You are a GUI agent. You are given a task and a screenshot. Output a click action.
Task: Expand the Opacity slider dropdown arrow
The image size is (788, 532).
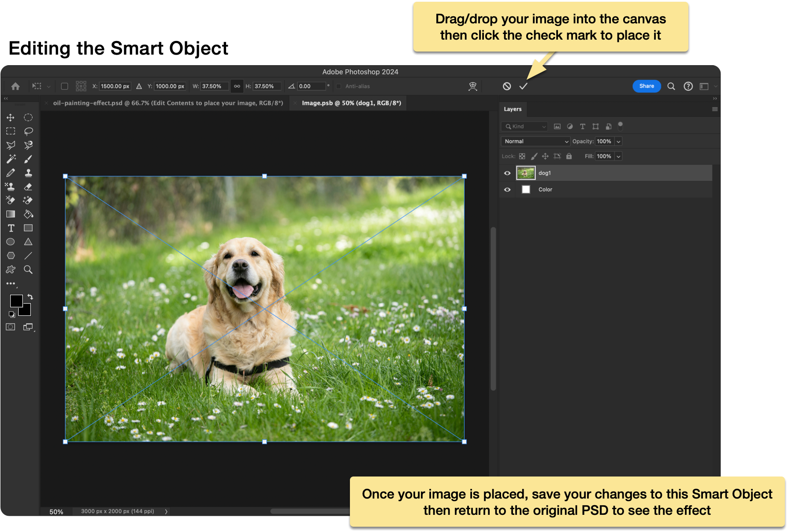point(618,141)
